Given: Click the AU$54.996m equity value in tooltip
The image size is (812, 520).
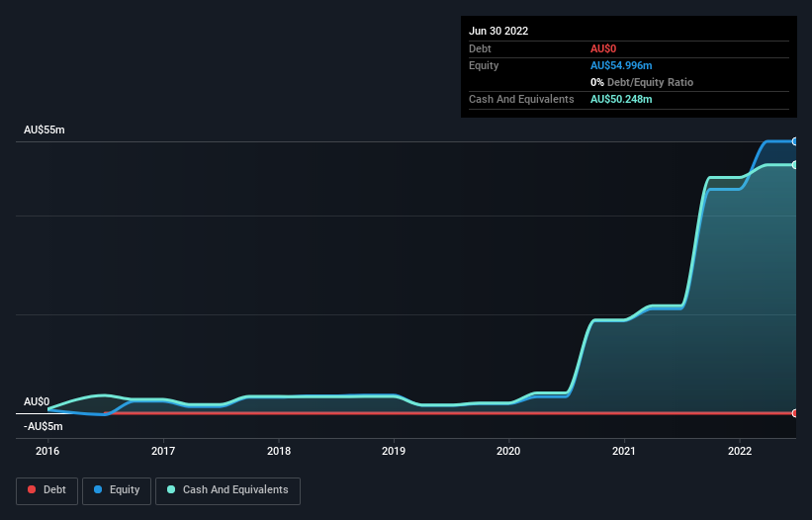Looking at the screenshot, I should point(621,65).
